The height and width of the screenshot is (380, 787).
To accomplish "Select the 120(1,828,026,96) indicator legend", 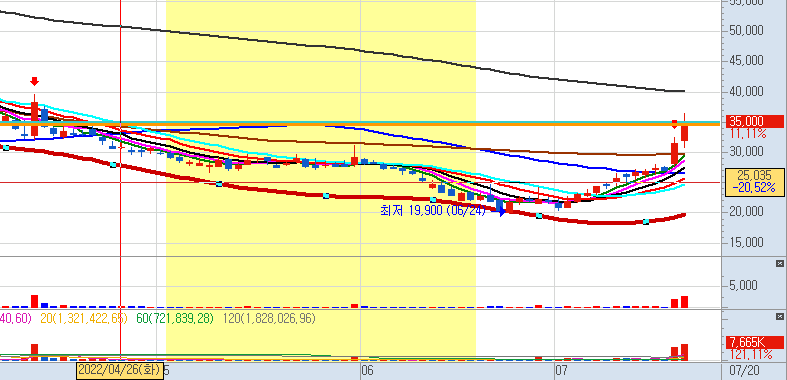I will pyautogui.click(x=269, y=318).
